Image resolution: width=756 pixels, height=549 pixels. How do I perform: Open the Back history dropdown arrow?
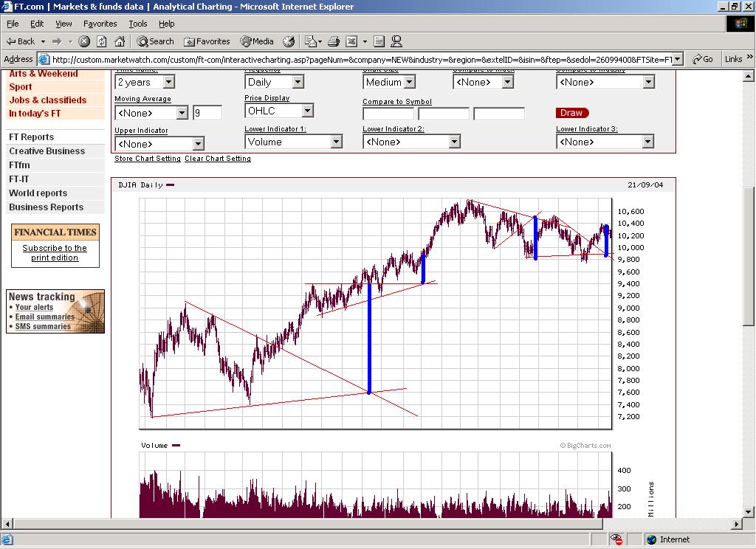(x=43, y=41)
